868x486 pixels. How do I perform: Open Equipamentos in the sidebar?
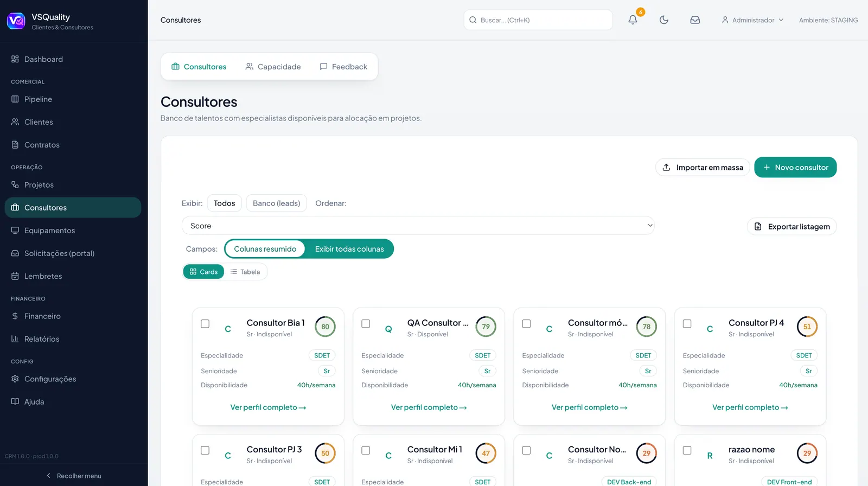click(x=73, y=231)
